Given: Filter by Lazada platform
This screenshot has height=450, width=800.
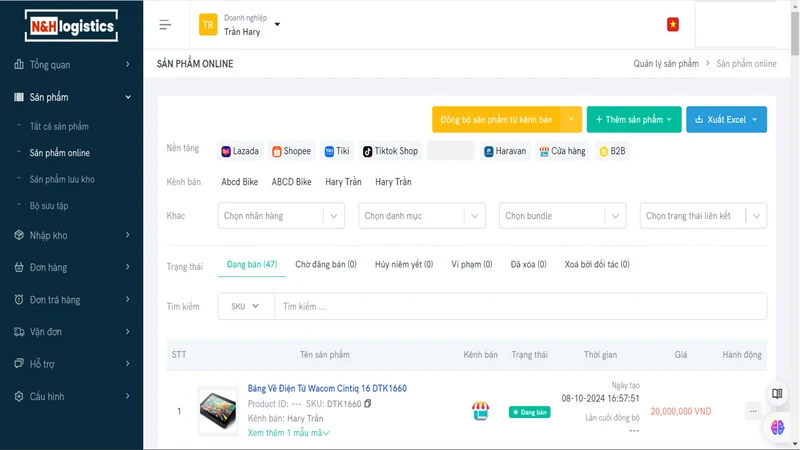Looking at the screenshot, I should (240, 151).
